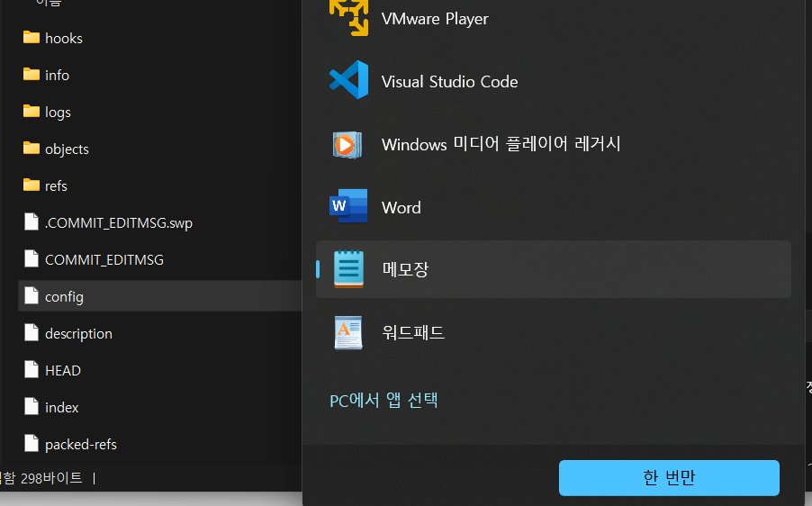This screenshot has width=812, height=506.
Task: Click file icon beside .COMMIT_EDITMSG.swp
Action: 32,221
